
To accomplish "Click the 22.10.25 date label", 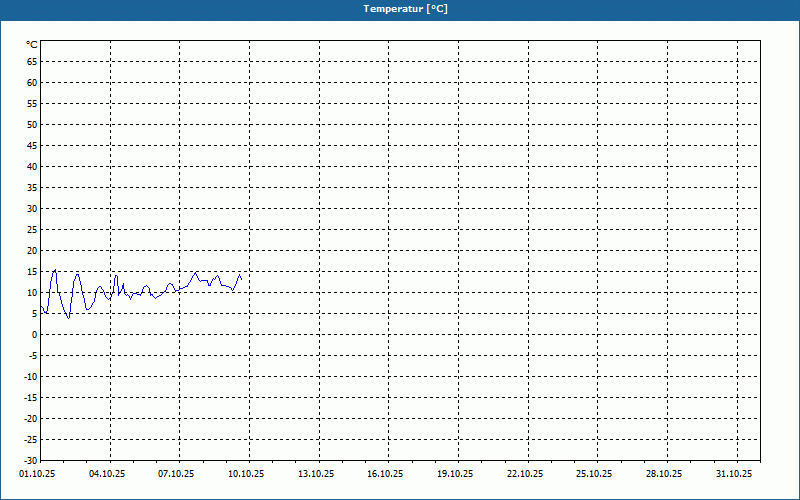I will [x=525, y=474].
